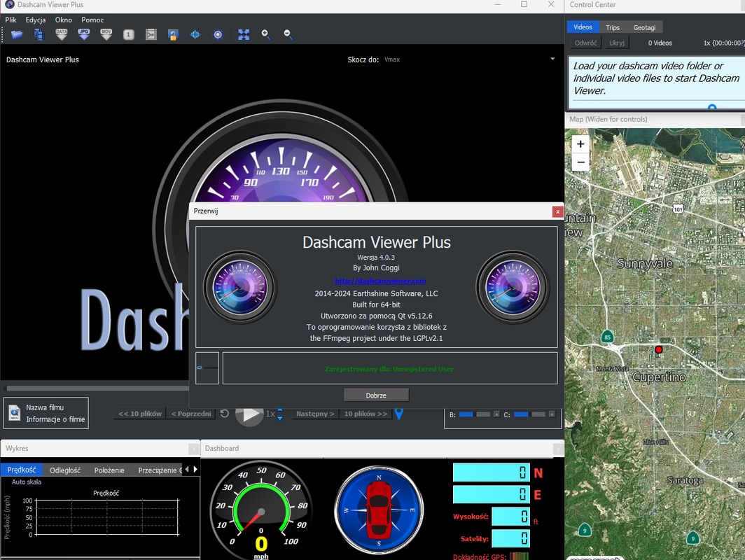
Task: Open the Skocz do Vmax dropdown
Action: 470,59
